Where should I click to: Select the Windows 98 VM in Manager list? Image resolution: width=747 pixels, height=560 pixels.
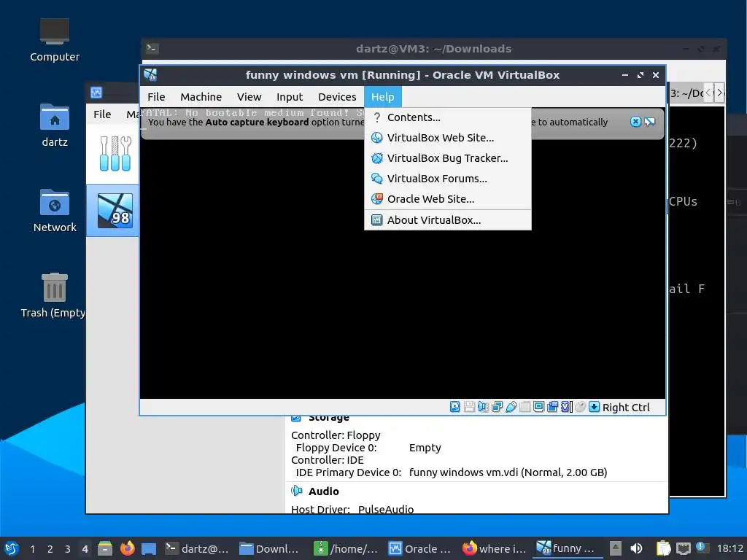[x=115, y=211]
